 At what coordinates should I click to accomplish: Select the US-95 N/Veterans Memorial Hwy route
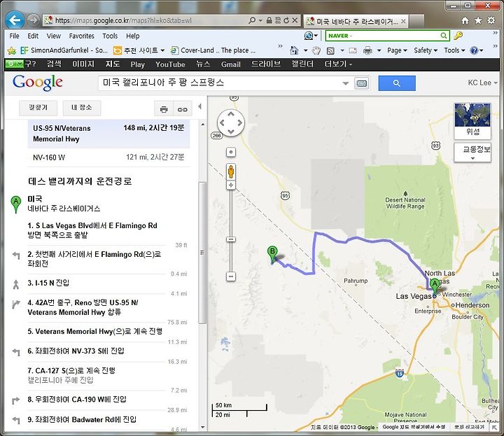click(x=108, y=134)
